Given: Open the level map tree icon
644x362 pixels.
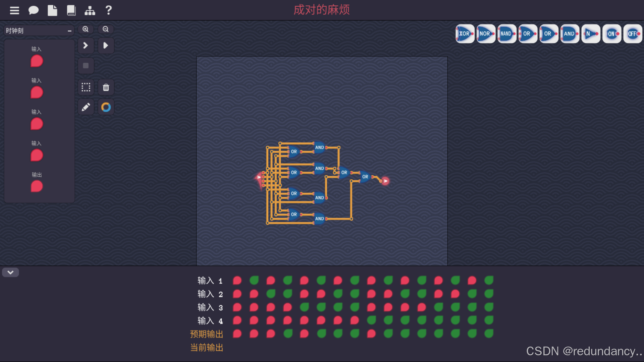Looking at the screenshot, I should coord(90,10).
